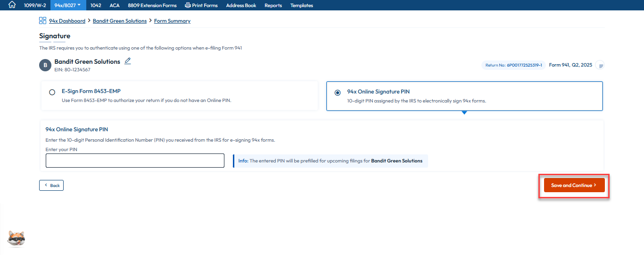Select E-Sign Form 8453-EMP radio option

[x=52, y=92]
